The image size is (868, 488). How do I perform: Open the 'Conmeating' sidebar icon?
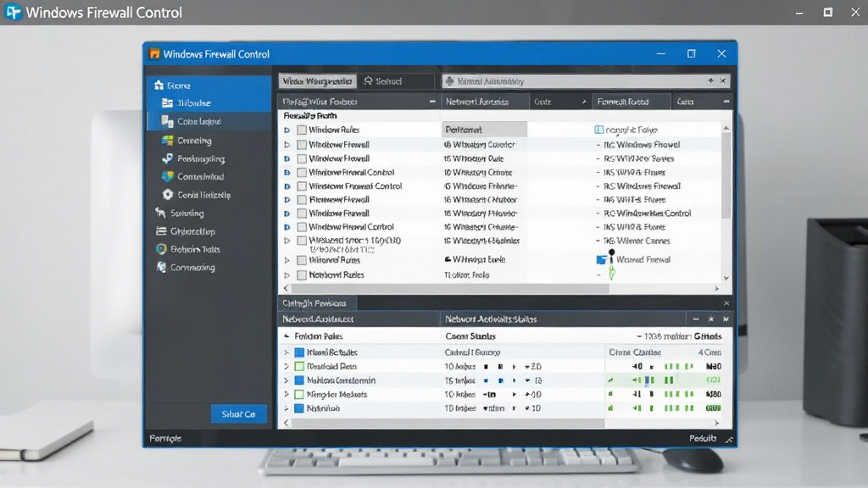click(x=161, y=267)
